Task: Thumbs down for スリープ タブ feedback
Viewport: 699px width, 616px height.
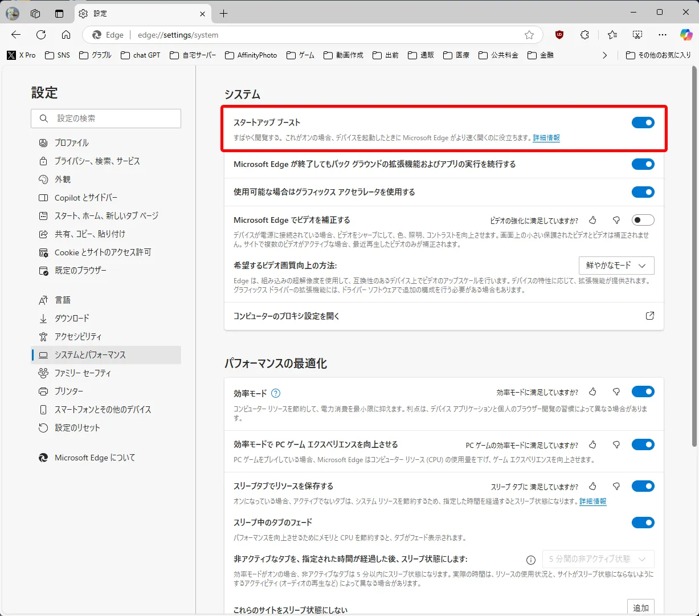Action: tap(616, 487)
